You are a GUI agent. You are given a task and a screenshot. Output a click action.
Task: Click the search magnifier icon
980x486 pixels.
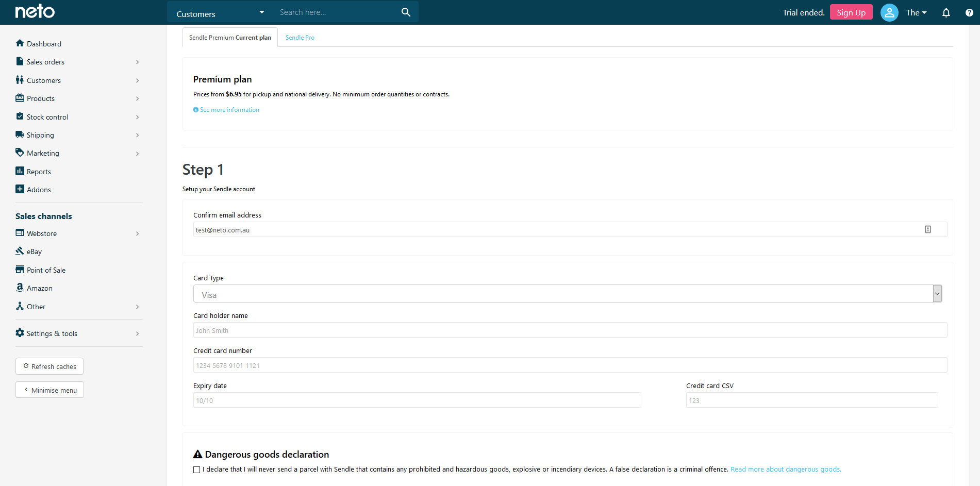coord(406,12)
